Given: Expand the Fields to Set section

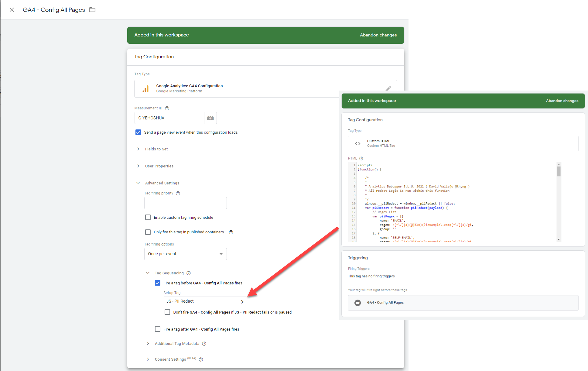Looking at the screenshot, I should coord(156,149).
